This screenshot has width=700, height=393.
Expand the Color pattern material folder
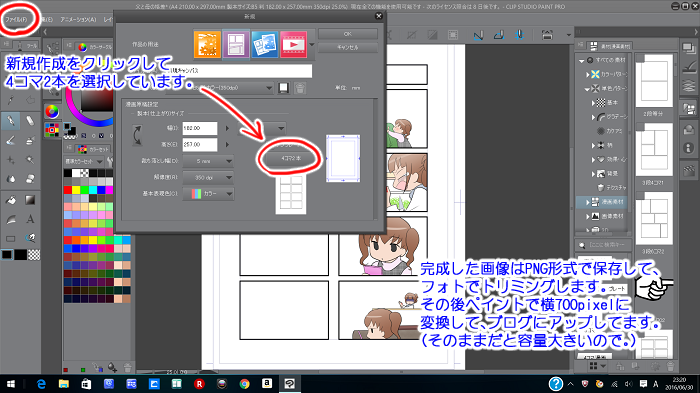click(588, 75)
